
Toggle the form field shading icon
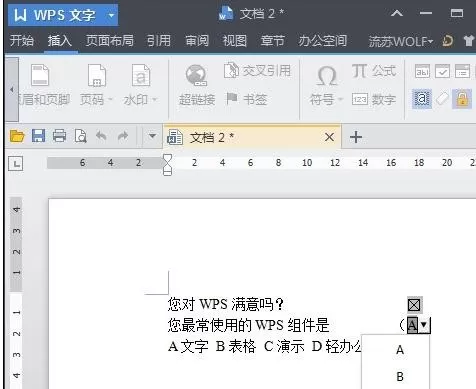pyautogui.click(x=422, y=99)
